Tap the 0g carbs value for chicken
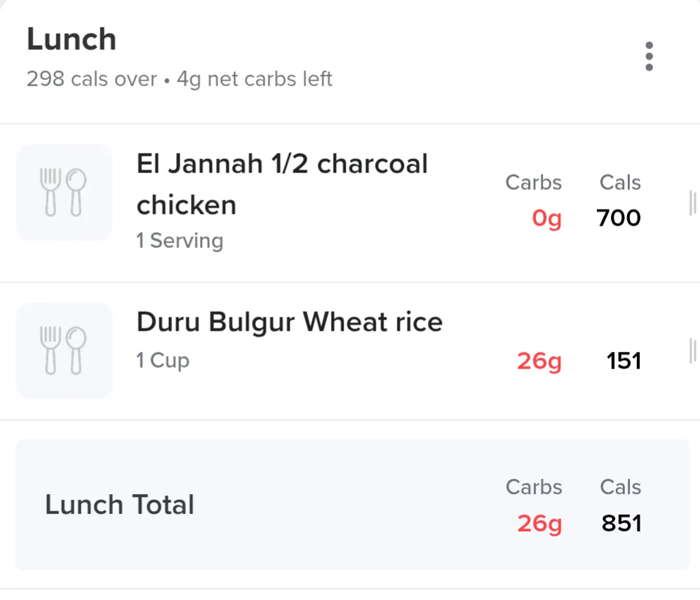This screenshot has width=700, height=600. point(546,219)
